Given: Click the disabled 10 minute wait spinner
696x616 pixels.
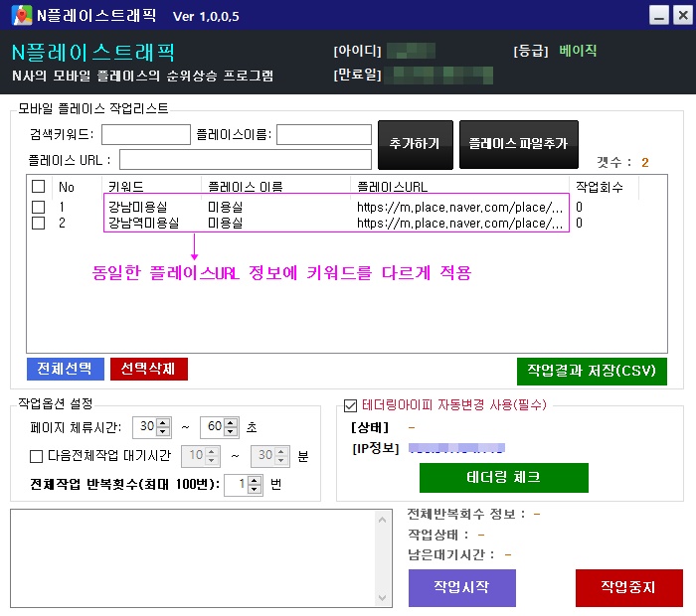Looking at the screenshot, I should pyautogui.click(x=201, y=456).
